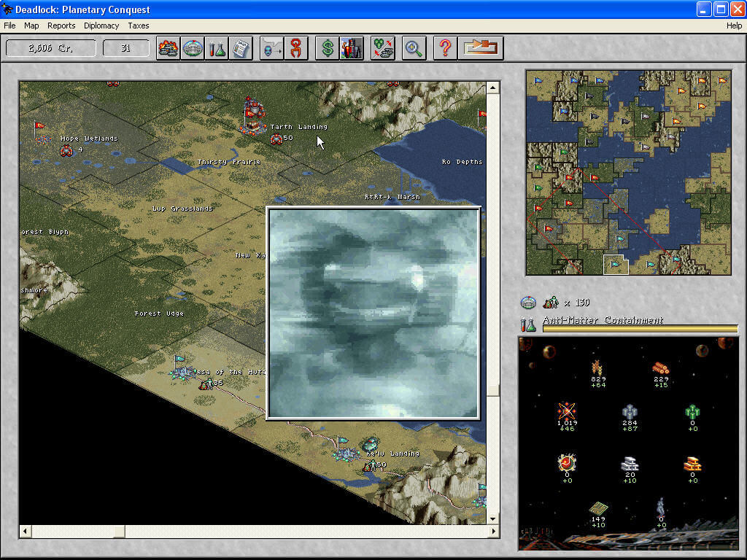Click the green cylinders resource icon
Image resolution: width=747 pixels, height=560 pixels.
tap(692, 411)
